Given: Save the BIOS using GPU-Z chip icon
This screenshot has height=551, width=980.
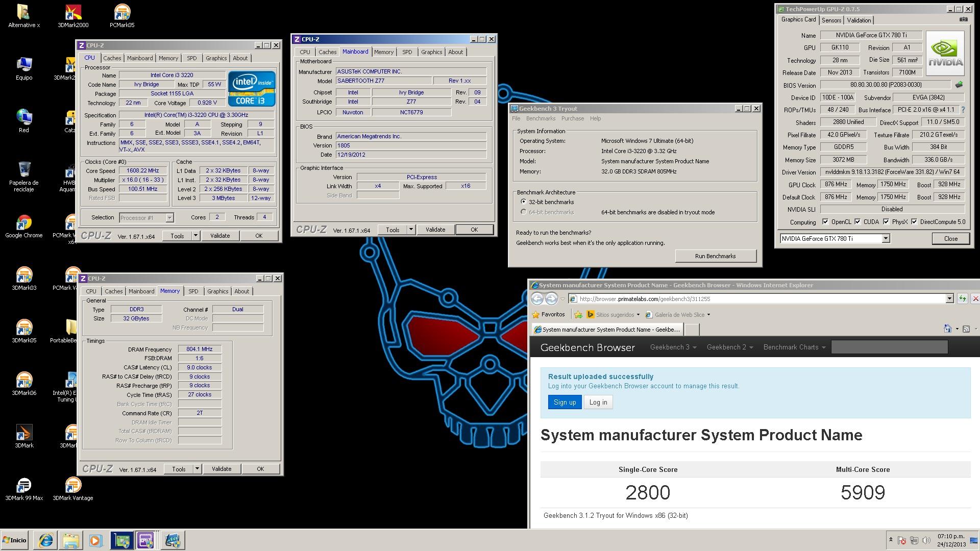Looking at the screenshot, I should click(x=959, y=85).
